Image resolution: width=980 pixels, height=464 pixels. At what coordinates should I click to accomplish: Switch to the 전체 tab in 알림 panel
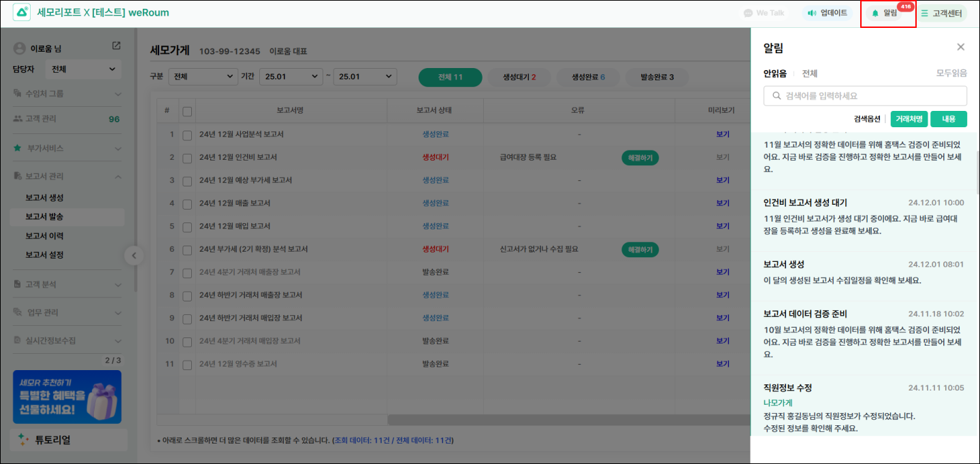[809, 73]
